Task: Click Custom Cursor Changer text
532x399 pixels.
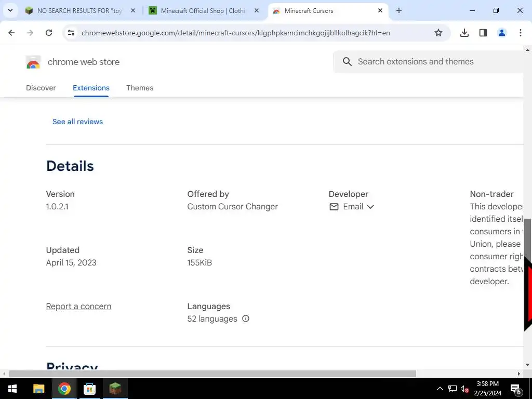Action: click(232, 207)
